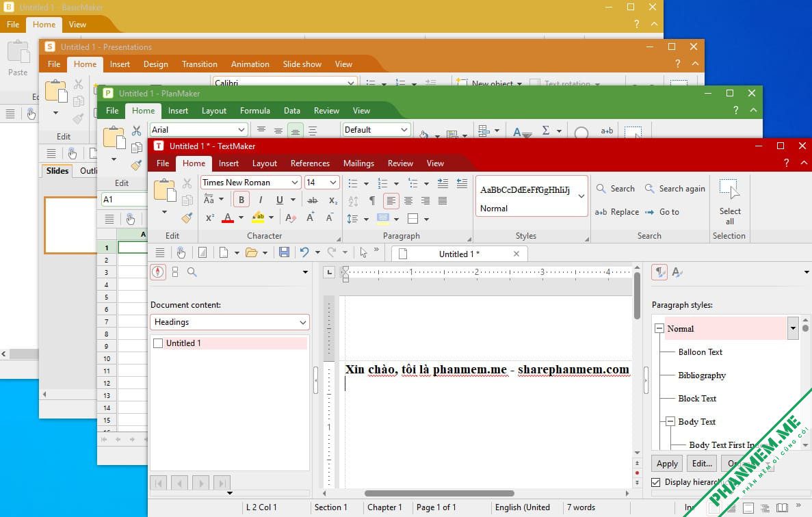Screen dimensions: 812x517
Task: Click the Replace button in TextMaker
Action: 617,212
